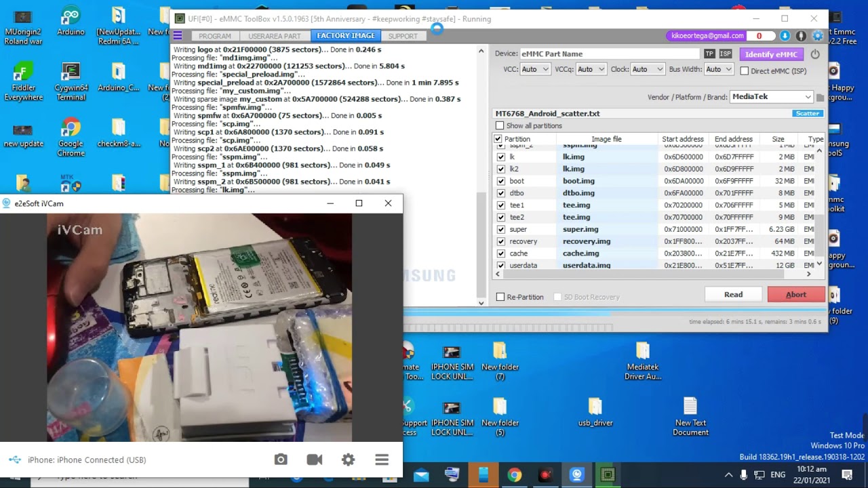Click the Read button
This screenshot has height=488, width=868.
(733, 294)
